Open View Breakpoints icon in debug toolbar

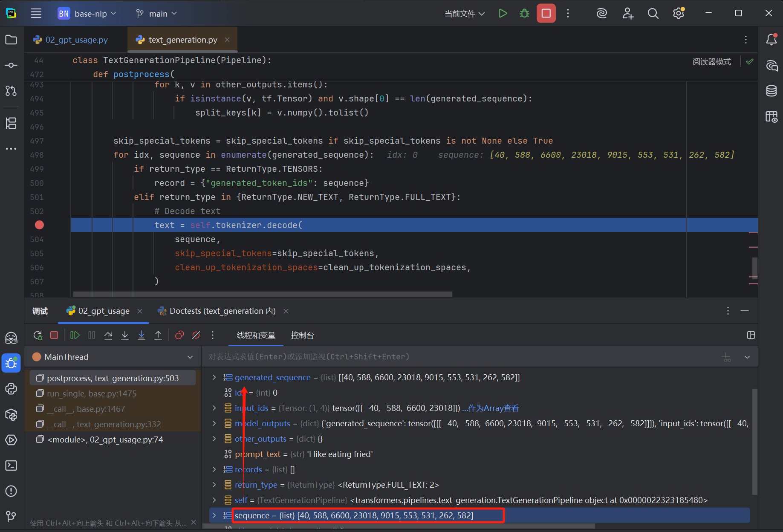tap(179, 335)
